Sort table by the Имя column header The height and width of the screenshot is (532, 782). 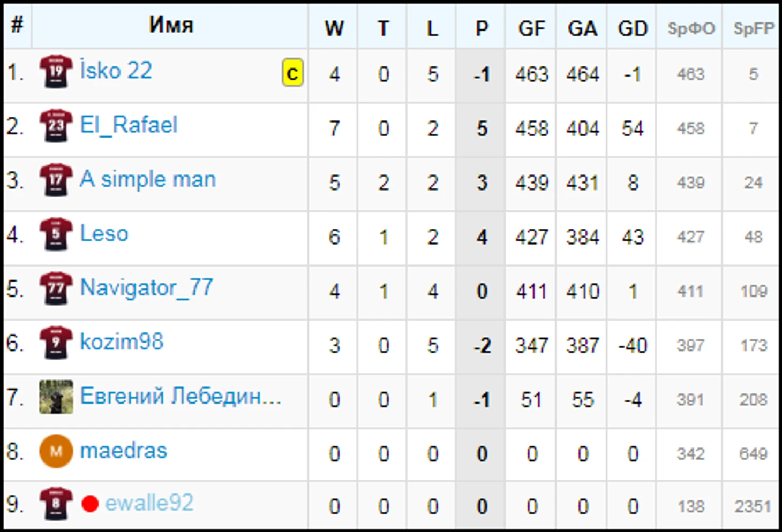pyautogui.click(x=170, y=25)
